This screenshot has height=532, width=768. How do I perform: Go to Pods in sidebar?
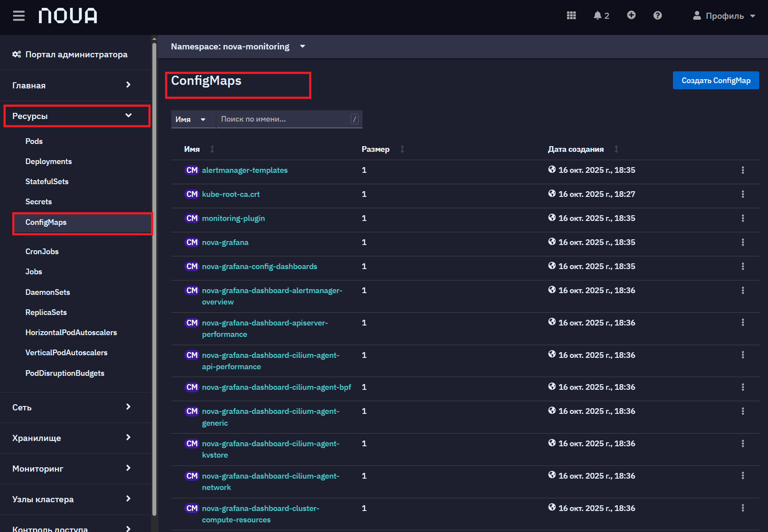click(x=34, y=141)
